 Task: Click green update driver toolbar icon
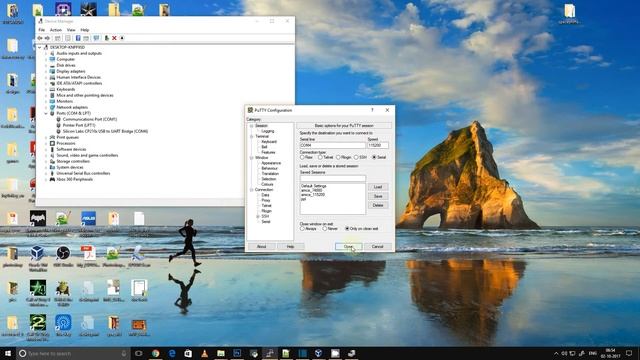pyautogui.click(x=107, y=38)
